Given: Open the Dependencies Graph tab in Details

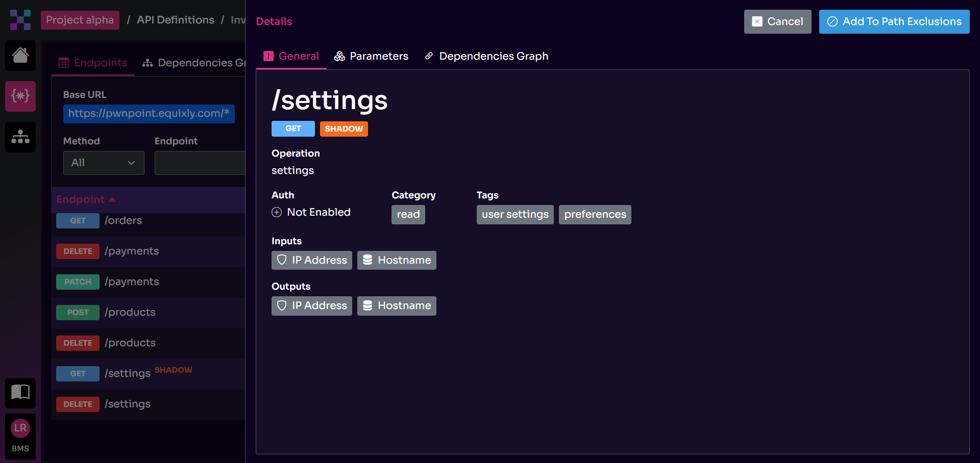Looking at the screenshot, I should tap(486, 56).
